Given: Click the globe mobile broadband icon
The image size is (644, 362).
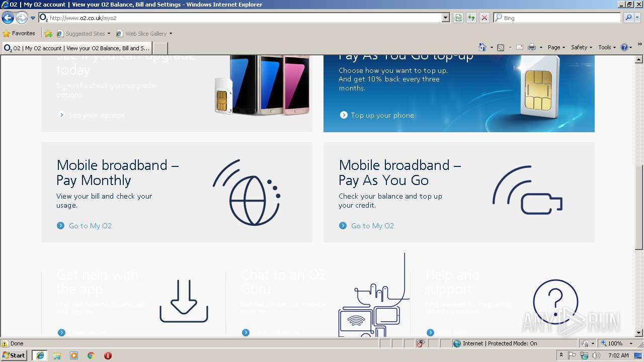Looking at the screenshot, I should point(247,193).
